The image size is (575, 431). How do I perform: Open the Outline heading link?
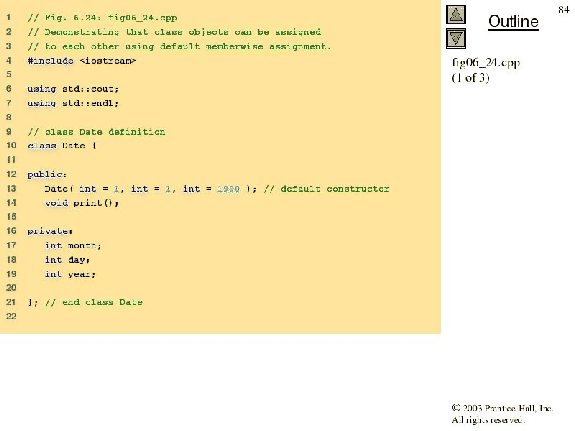point(513,21)
